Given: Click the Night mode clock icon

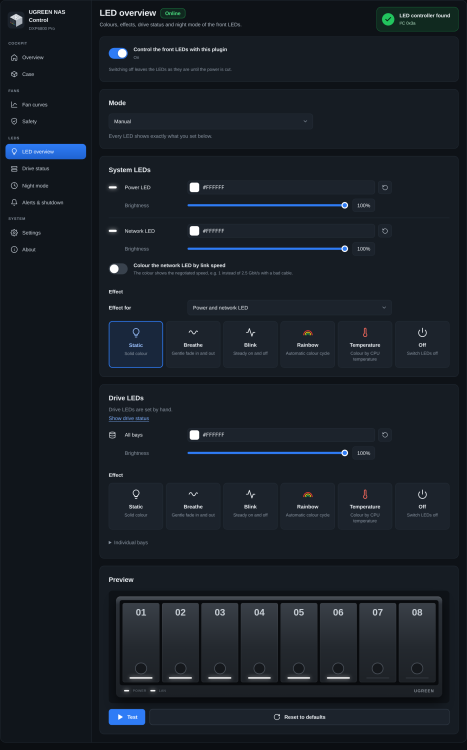Looking at the screenshot, I should [x=14, y=186].
